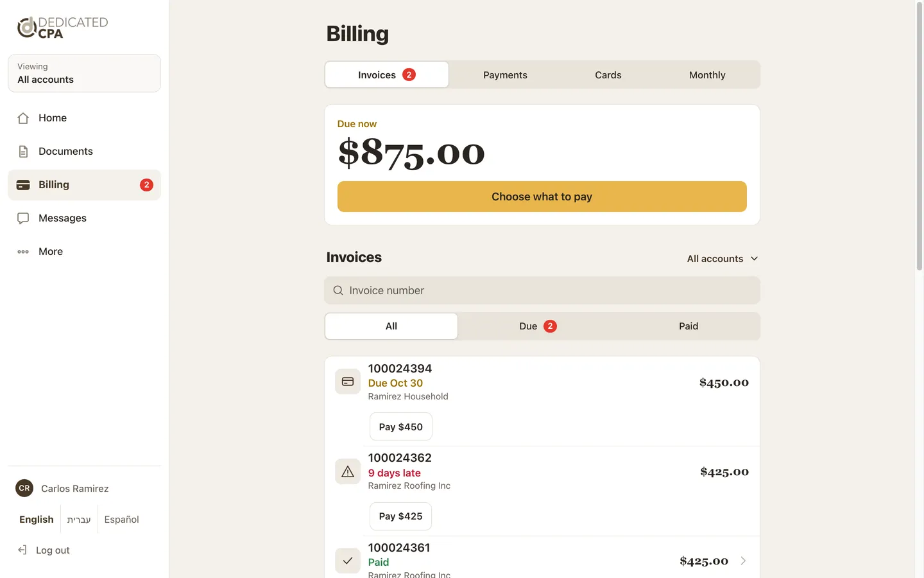Click the $875.00 due amount
The image size is (924, 578).
pyautogui.click(x=411, y=153)
